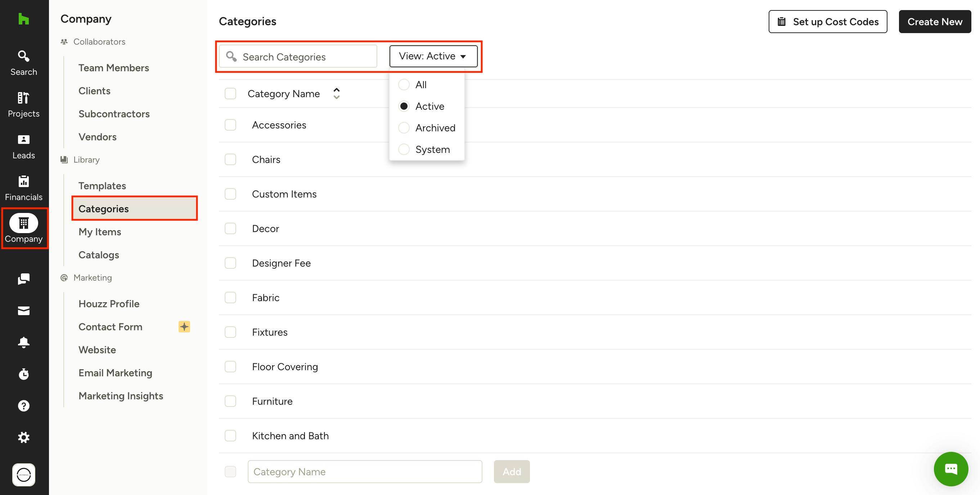Open Projects from the left sidebar
This screenshot has width=980, height=495.
(x=24, y=105)
